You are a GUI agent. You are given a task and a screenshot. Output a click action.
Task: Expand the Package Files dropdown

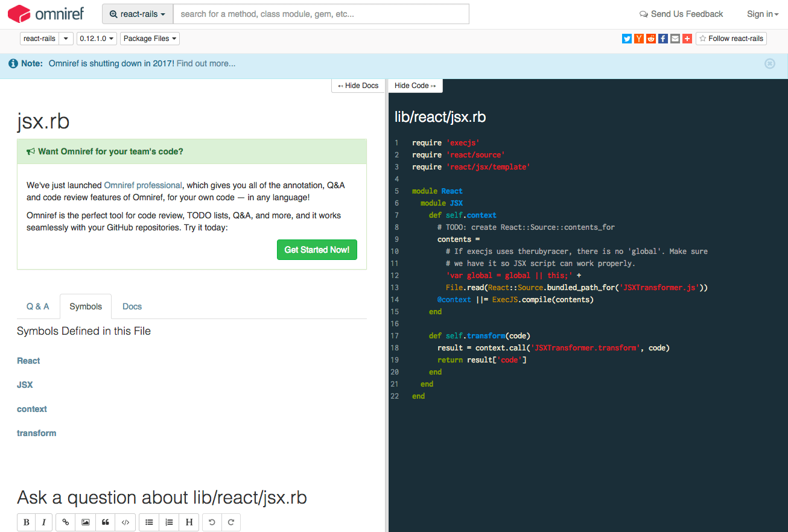[x=150, y=39]
